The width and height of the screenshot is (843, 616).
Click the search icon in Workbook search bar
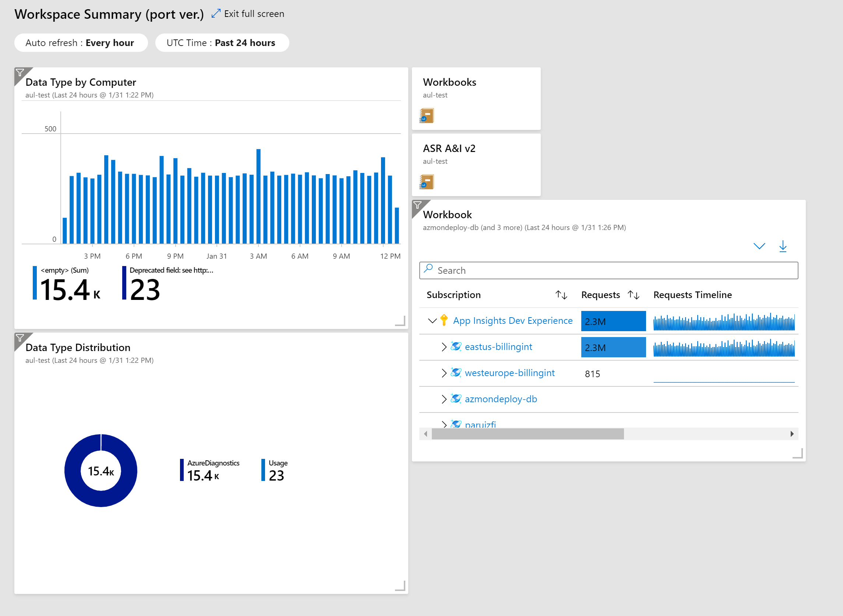click(x=428, y=270)
